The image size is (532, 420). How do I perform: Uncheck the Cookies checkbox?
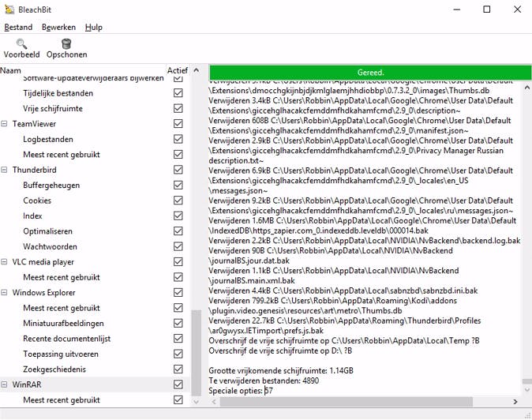tap(178, 201)
